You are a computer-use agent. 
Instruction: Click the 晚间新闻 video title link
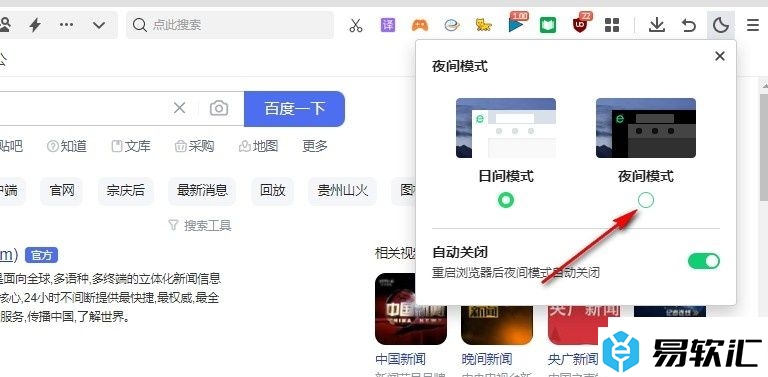pos(487,359)
